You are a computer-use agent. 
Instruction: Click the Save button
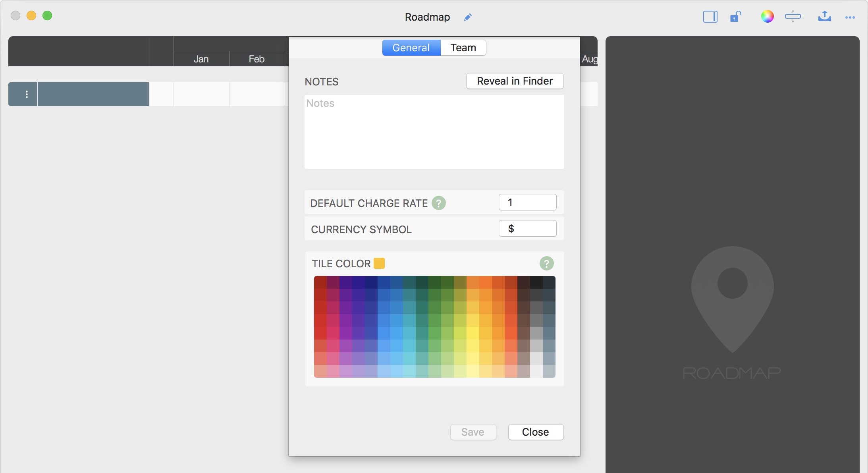tap(473, 432)
